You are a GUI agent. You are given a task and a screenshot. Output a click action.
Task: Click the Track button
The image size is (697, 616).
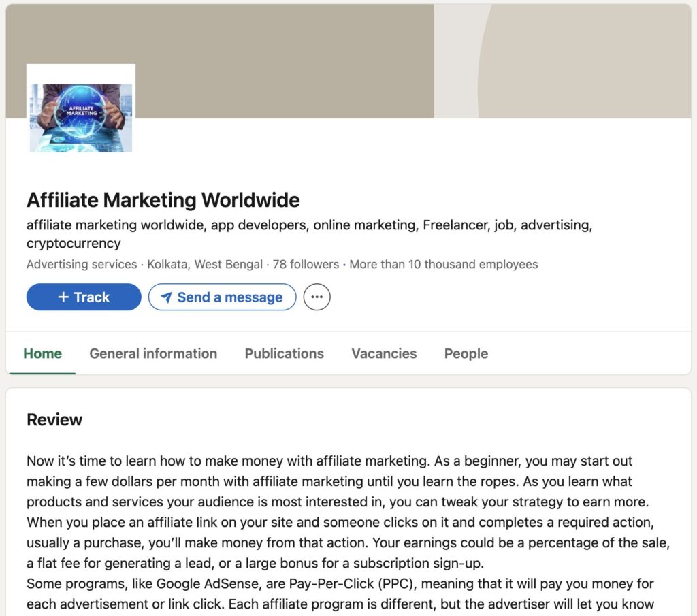(84, 297)
